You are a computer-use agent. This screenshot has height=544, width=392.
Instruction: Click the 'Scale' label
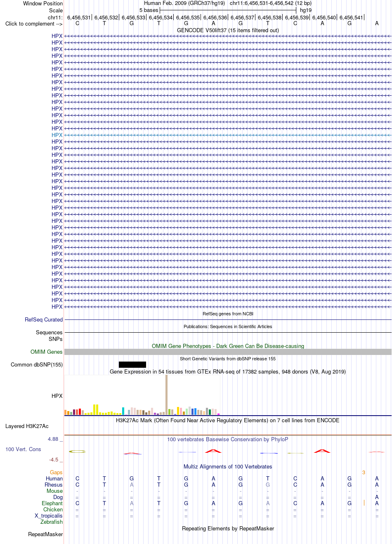(56, 10)
